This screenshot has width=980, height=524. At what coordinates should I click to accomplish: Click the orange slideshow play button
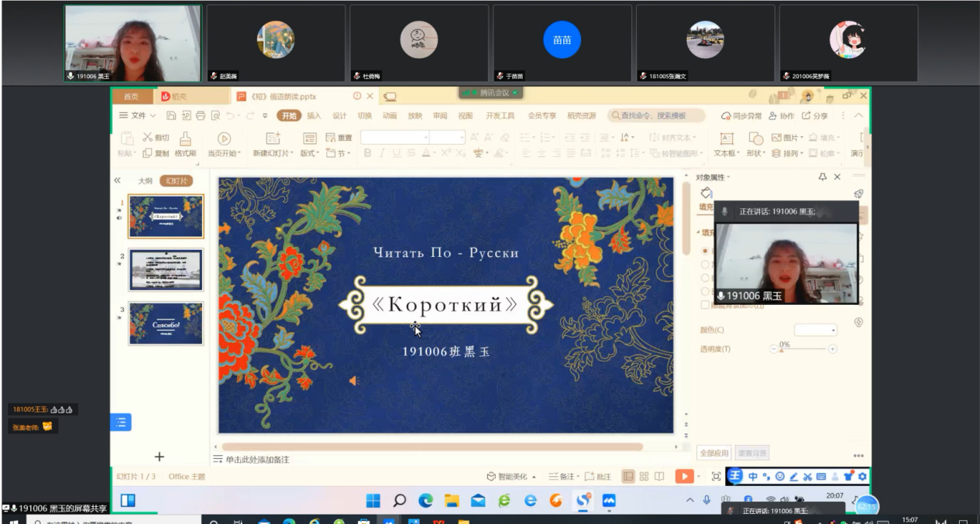[683, 477]
